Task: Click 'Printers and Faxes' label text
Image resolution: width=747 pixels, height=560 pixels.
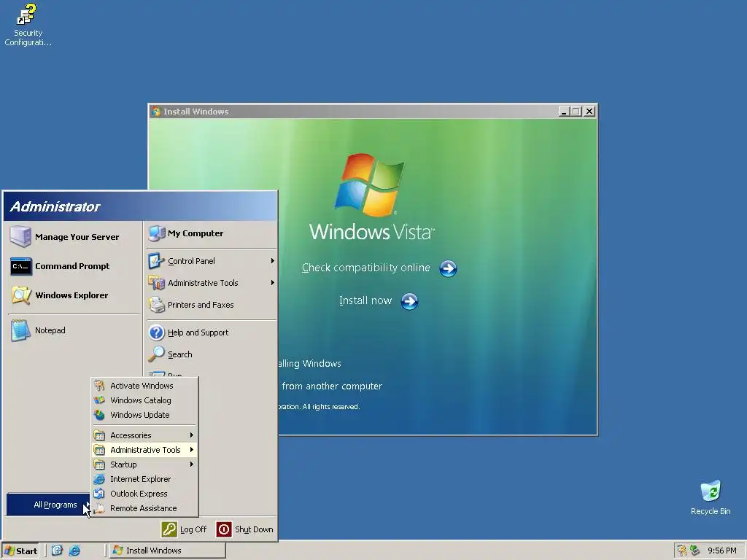Action: pos(201,305)
